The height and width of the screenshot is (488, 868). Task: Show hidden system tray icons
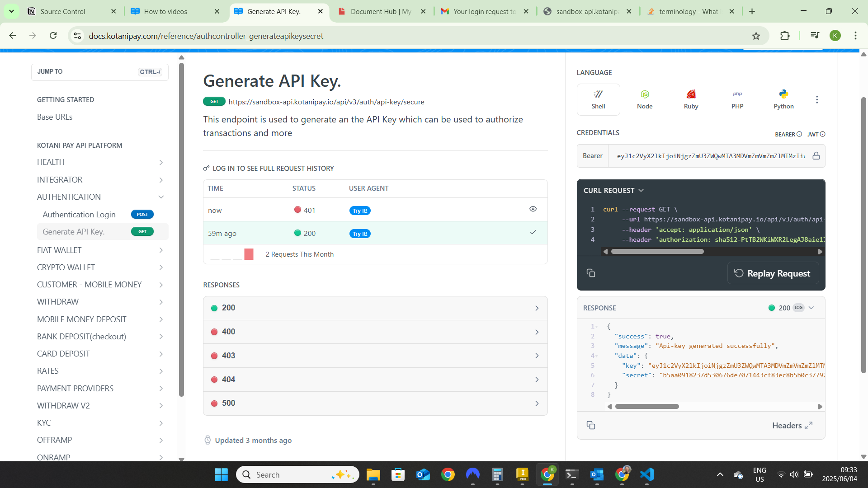(x=720, y=474)
